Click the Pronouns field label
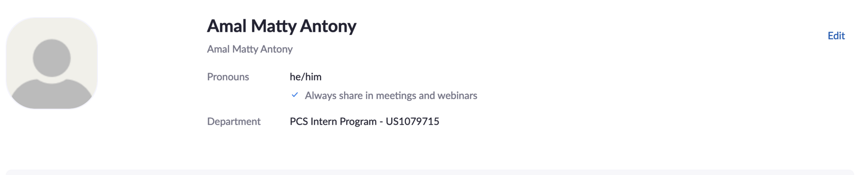This screenshot has height=175, width=868. pyautogui.click(x=228, y=77)
